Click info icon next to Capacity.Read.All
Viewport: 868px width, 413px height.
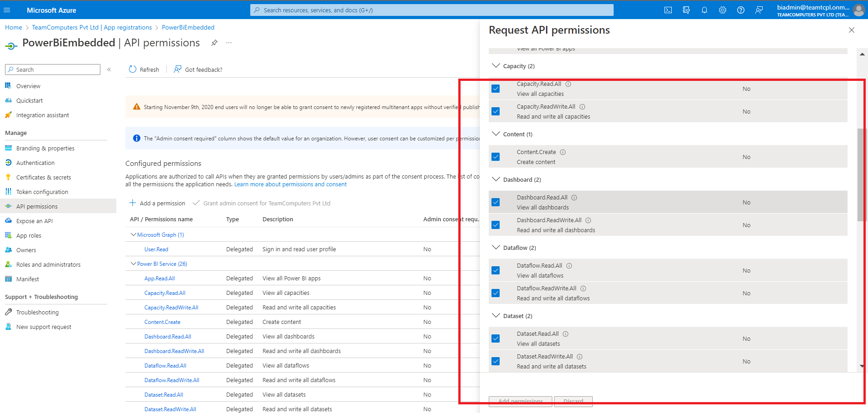click(x=568, y=84)
